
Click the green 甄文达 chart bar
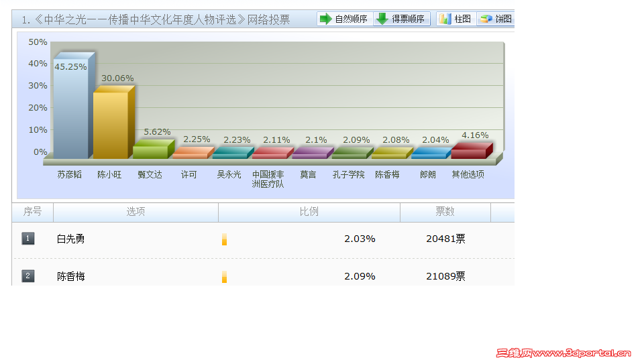point(153,149)
